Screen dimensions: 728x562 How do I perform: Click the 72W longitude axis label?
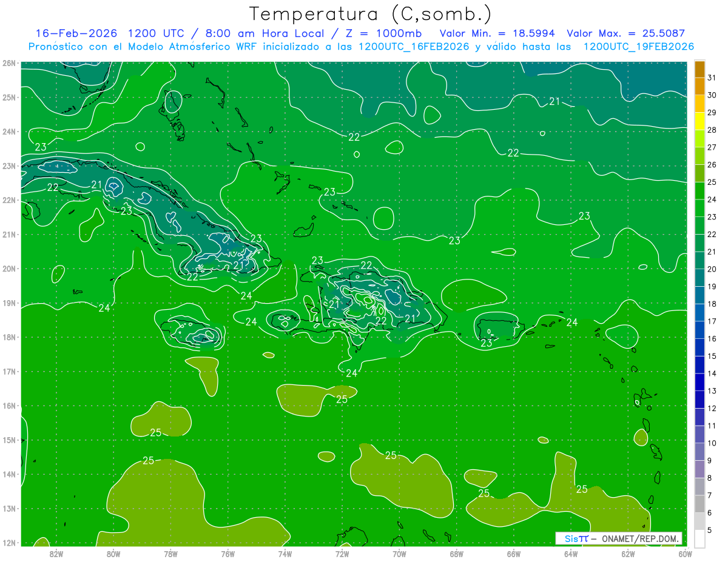tap(342, 554)
